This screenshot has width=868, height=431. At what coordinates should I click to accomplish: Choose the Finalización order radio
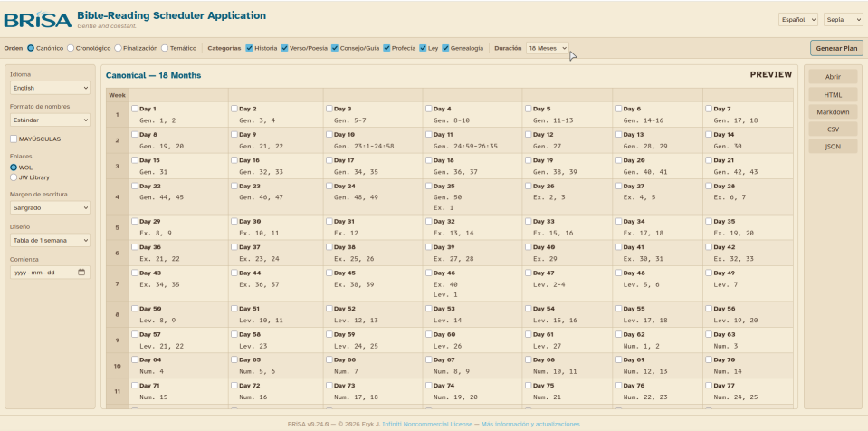pos(118,48)
